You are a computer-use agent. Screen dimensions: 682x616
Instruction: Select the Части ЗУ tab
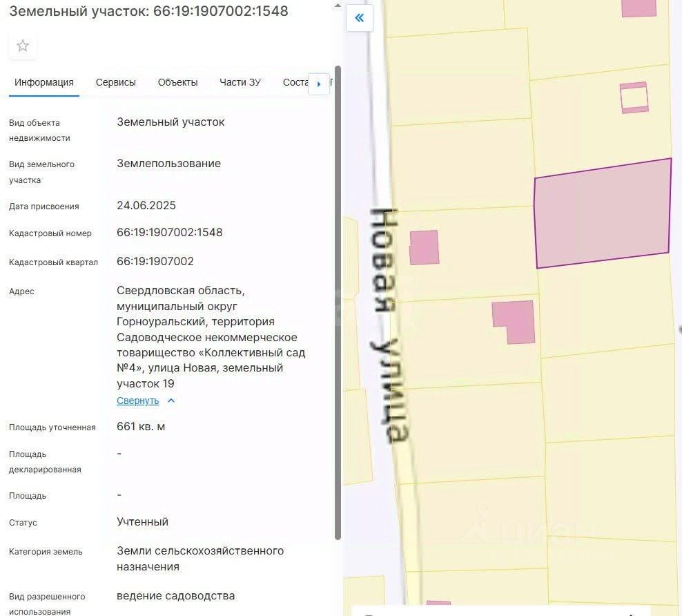click(240, 82)
